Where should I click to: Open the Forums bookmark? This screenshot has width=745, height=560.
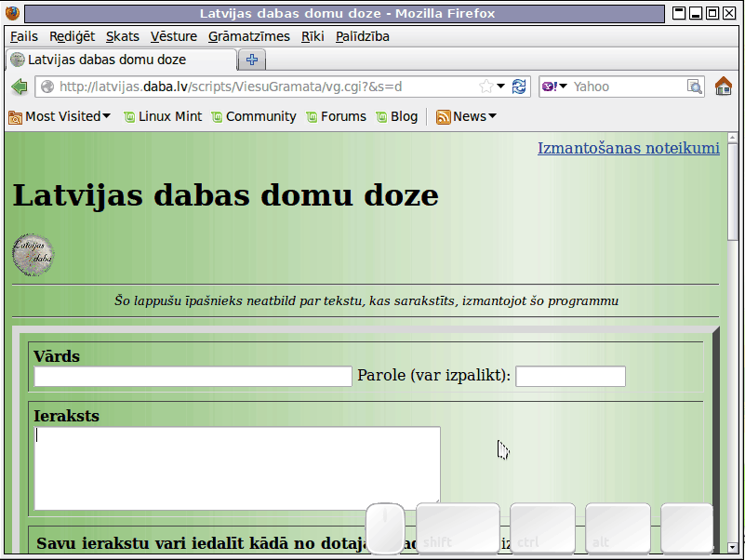point(337,116)
